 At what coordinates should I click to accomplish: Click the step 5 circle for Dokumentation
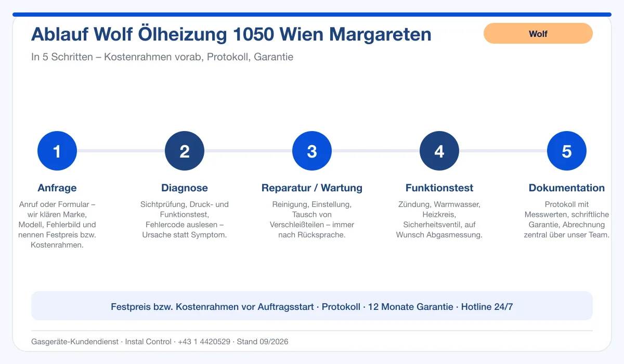tap(567, 151)
